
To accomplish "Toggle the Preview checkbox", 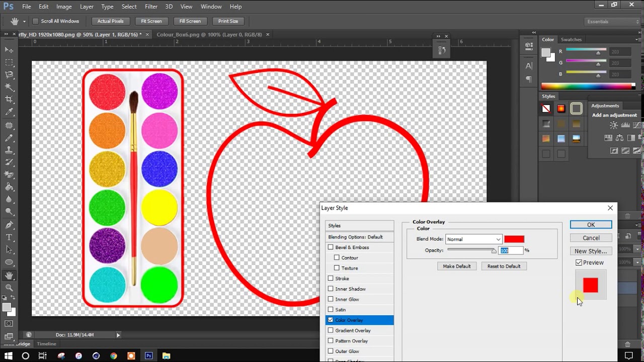I will pos(579,262).
